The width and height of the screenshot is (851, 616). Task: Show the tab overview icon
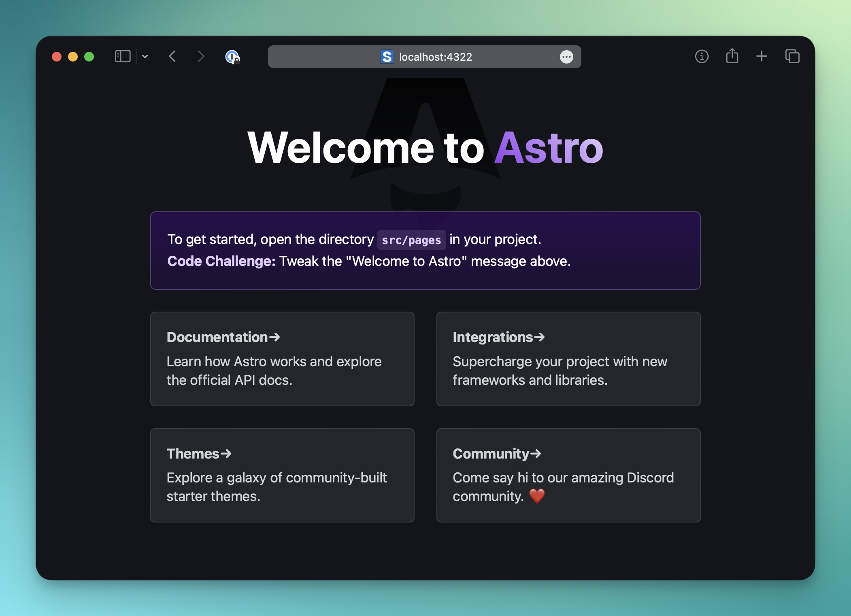[792, 56]
